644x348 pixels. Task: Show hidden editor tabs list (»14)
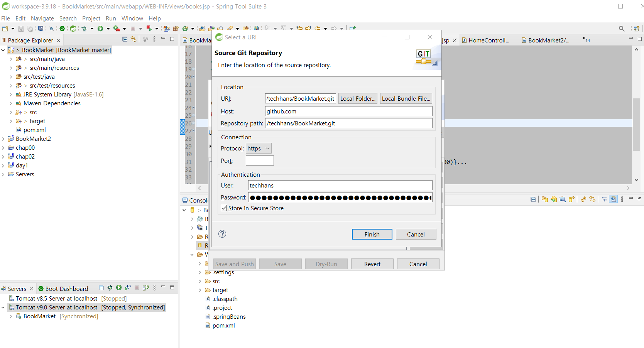(x=586, y=39)
